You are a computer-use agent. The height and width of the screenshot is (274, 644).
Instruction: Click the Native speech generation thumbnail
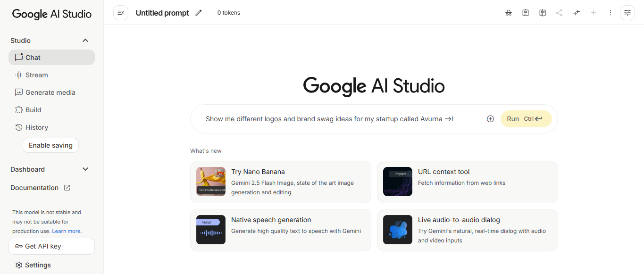click(x=211, y=230)
